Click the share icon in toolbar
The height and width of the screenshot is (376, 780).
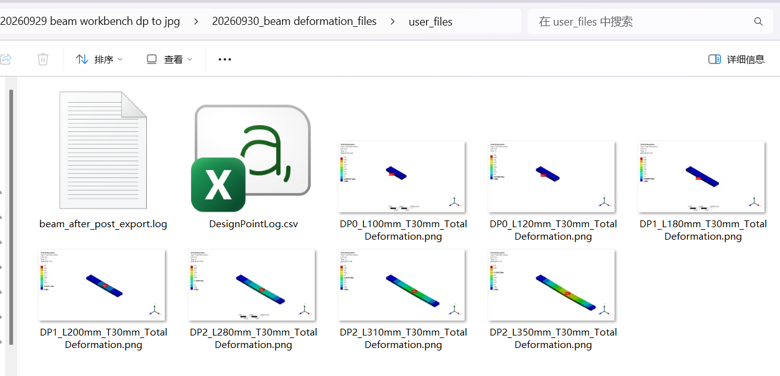click(5, 59)
